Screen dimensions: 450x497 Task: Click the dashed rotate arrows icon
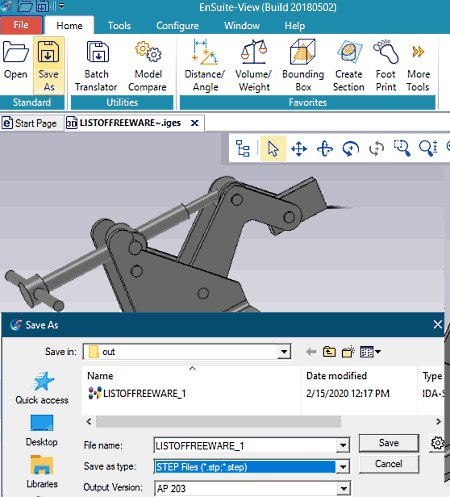point(377,148)
